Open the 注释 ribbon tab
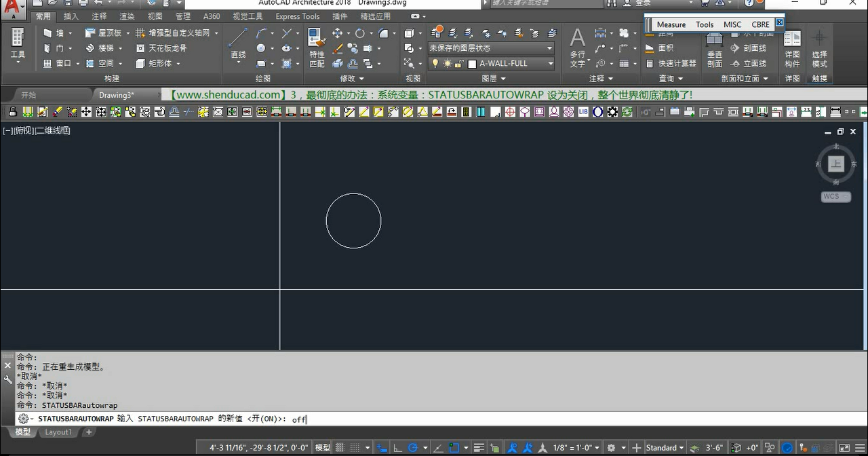Screen dimensions: 868x456 pyautogui.click(x=99, y=16)
